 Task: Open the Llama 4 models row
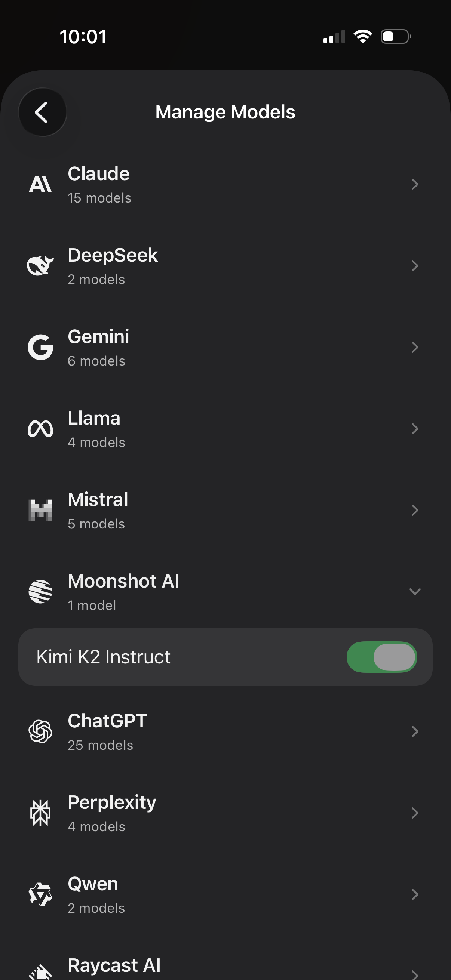point(225,429)
